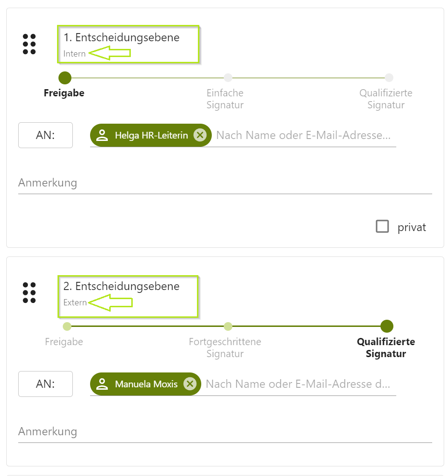The width and height of the screenshot is (448, 476).
Task: Remove Manuela Moxis via the X icon
Action: pos(190,383)
